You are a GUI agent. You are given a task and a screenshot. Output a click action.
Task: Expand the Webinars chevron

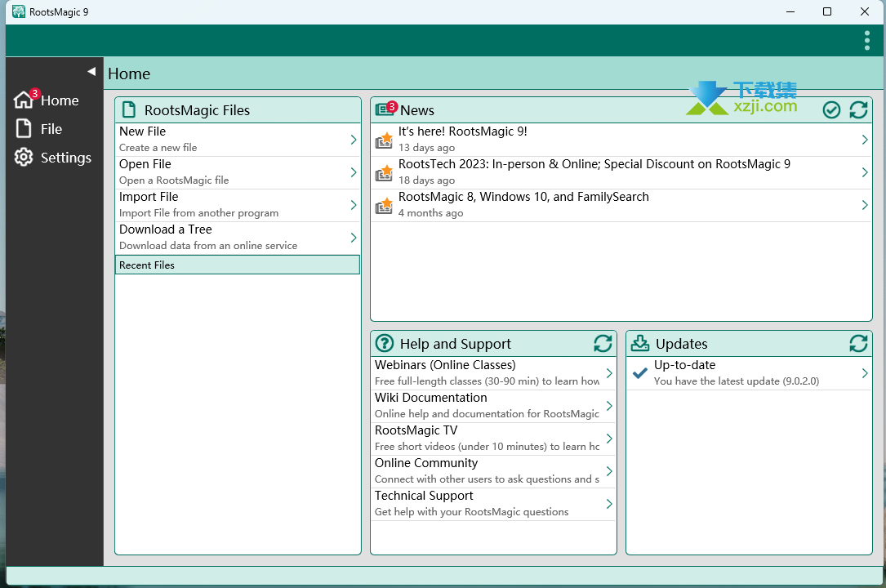(609, 373)
